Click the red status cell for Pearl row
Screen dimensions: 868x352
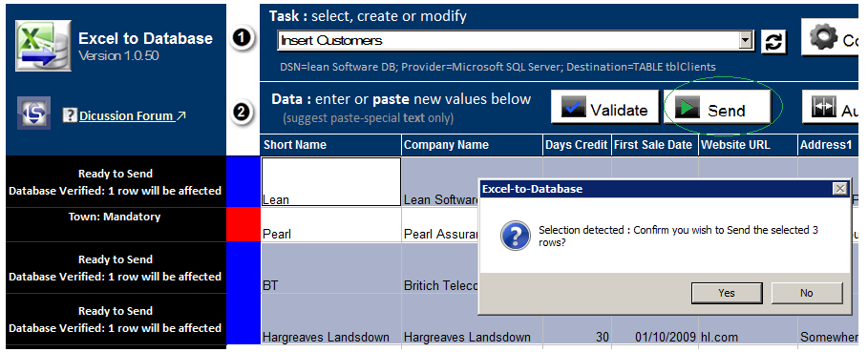243,224
